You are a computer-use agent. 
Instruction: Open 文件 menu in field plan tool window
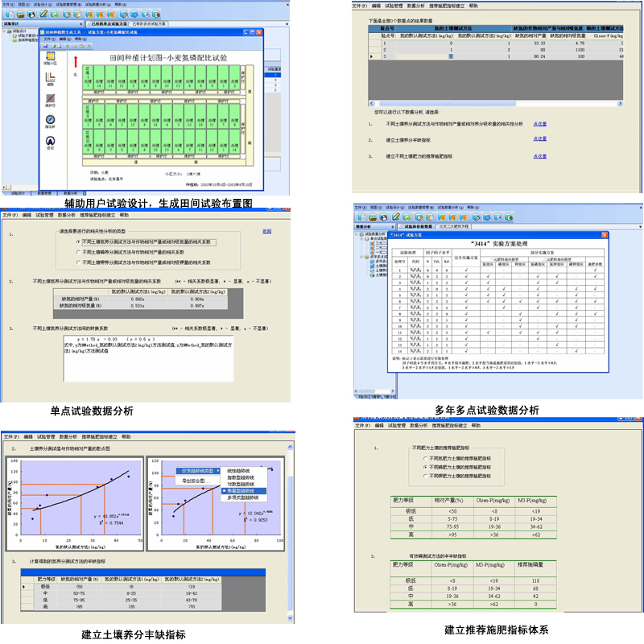(x=49, y=39)
